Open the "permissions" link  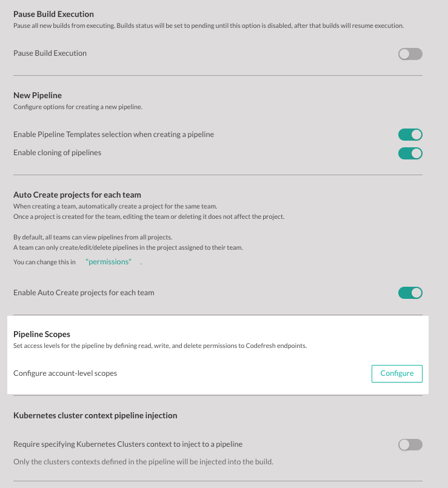tap(108, 262)
